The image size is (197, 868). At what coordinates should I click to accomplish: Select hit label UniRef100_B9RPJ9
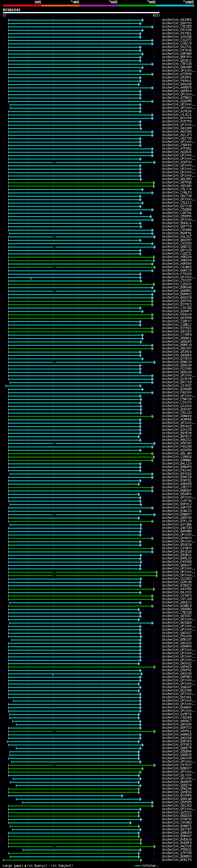177,345
